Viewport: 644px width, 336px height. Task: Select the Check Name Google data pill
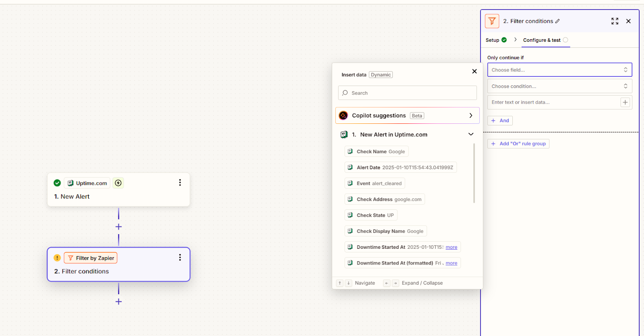tap(376, 152)
